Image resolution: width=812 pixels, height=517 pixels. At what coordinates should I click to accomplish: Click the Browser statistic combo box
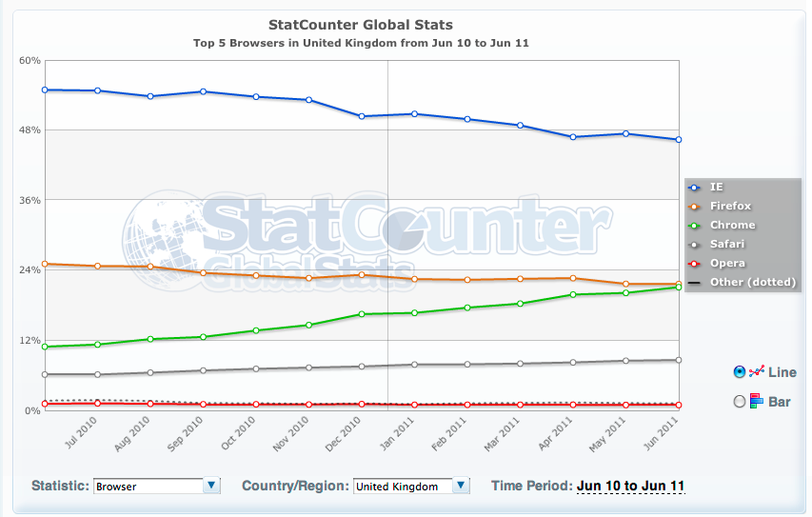pyautogui.click(x=148, y=486)
